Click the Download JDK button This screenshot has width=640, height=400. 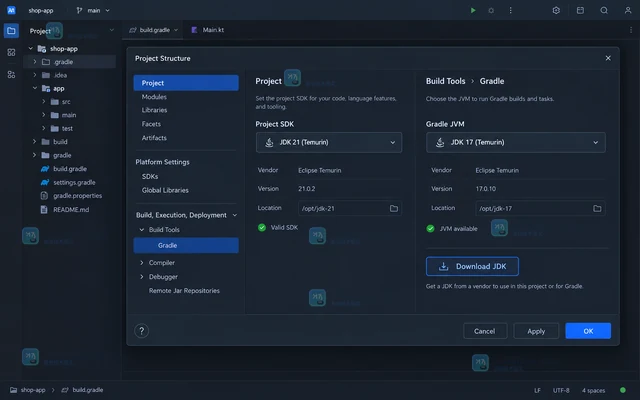coord(472,267)
